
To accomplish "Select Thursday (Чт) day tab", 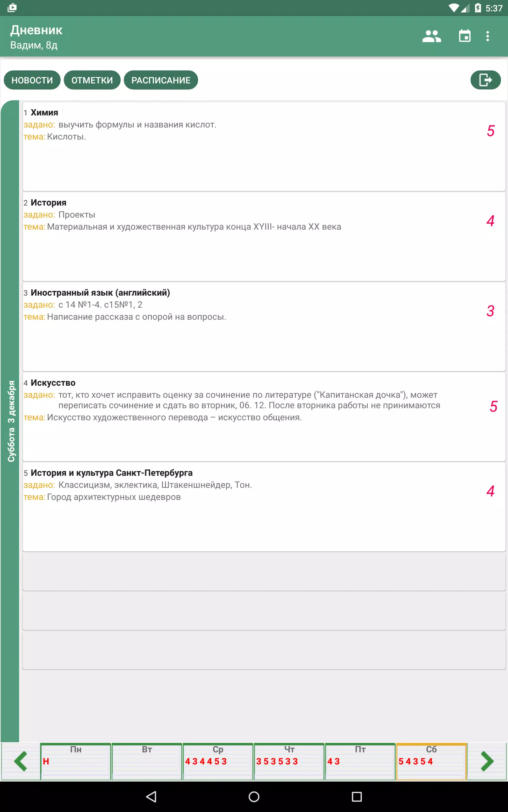I will (289, 761).
